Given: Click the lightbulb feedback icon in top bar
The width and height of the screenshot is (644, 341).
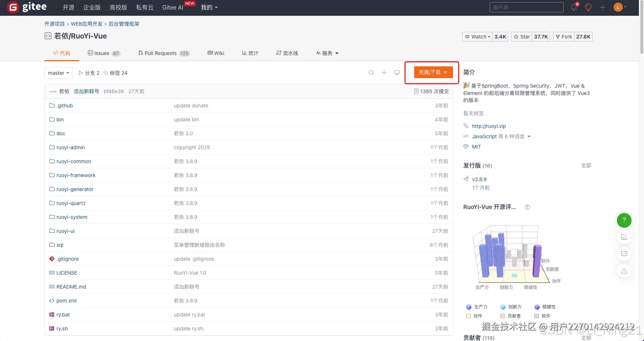Looking at the screenshot, I should tap(588, 7).
